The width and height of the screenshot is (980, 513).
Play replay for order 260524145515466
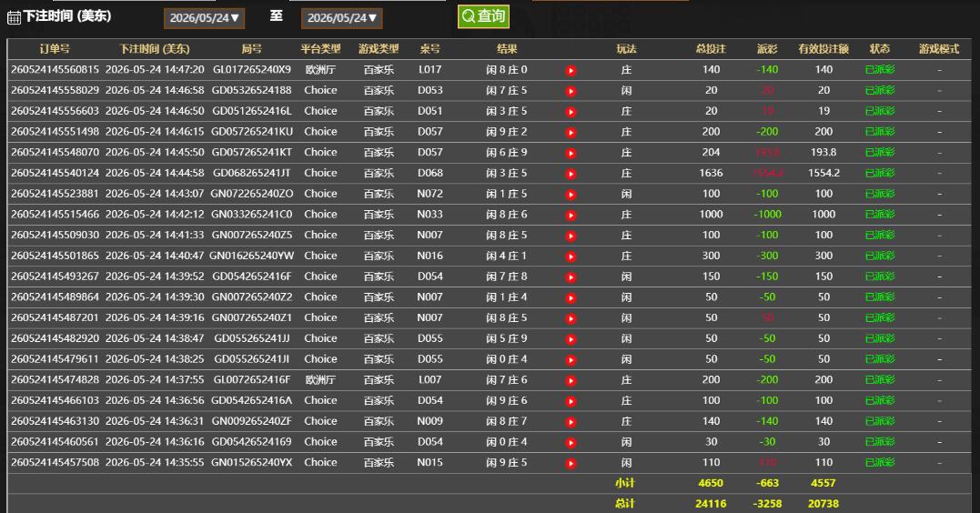pyautogui.click(x=571, y=215)
